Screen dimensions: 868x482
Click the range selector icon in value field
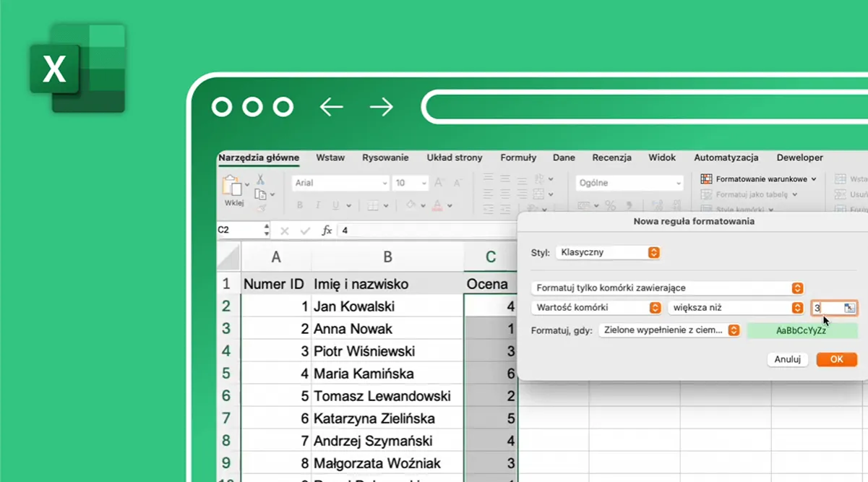pos(849,308)
